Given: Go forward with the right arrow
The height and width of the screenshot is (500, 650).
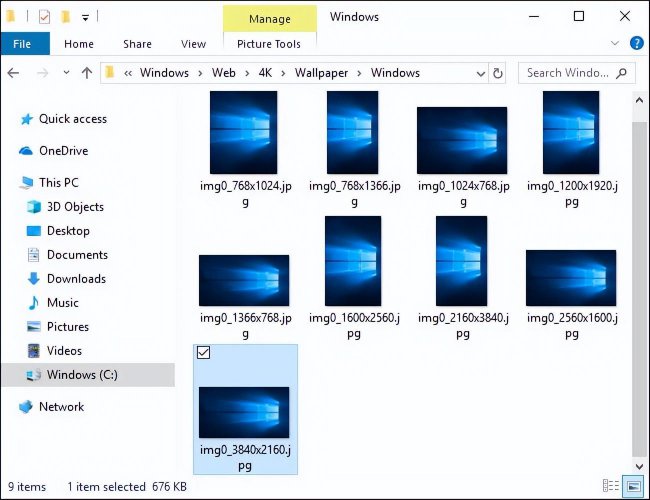Looking at the screenshot, I should 42,73.
